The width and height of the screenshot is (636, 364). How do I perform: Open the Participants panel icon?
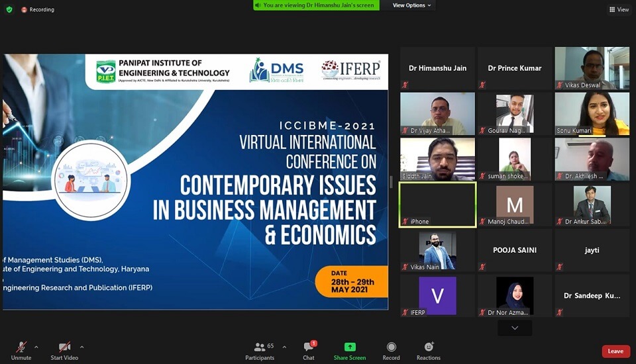pos(260,347)
